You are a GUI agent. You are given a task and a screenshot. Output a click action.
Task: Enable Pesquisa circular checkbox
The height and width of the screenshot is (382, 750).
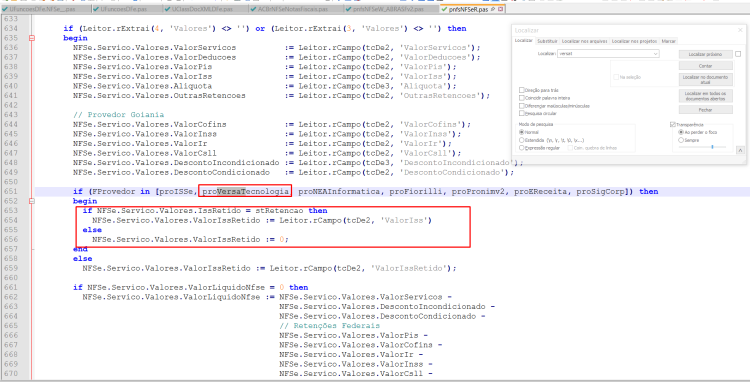point(522,114)
